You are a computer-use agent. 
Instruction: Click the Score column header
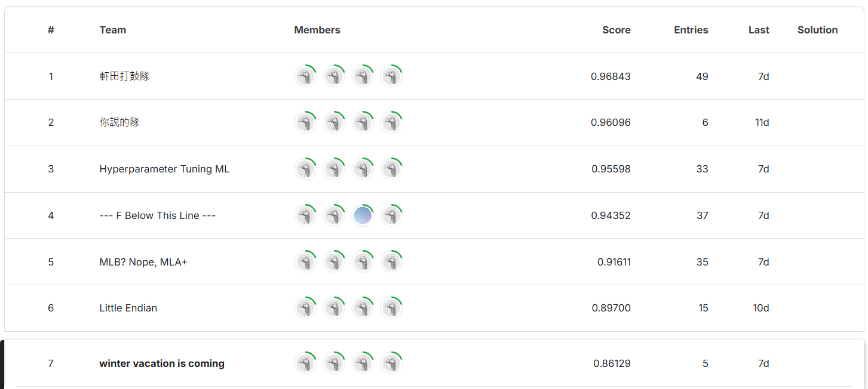pyautogui.click(x=616, y=30)
